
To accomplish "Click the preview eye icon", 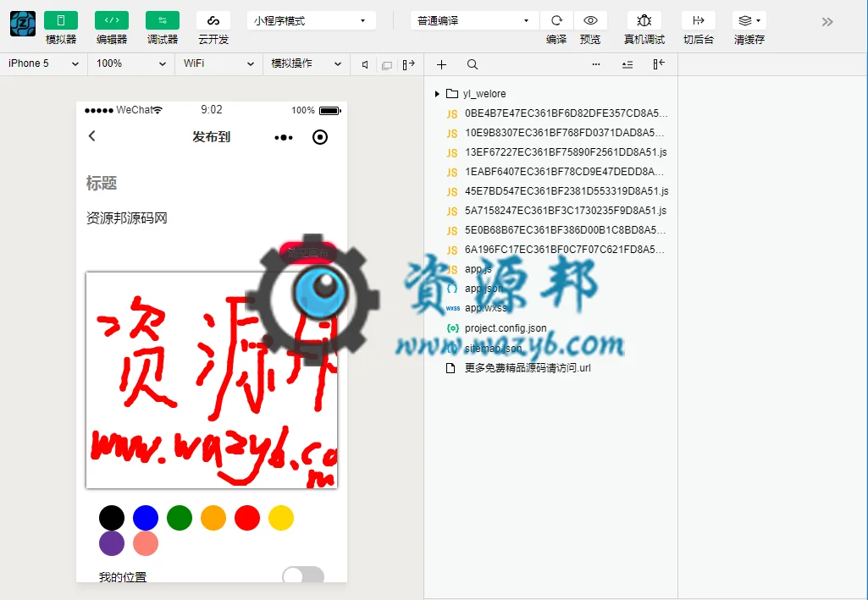I will (590, 20).
